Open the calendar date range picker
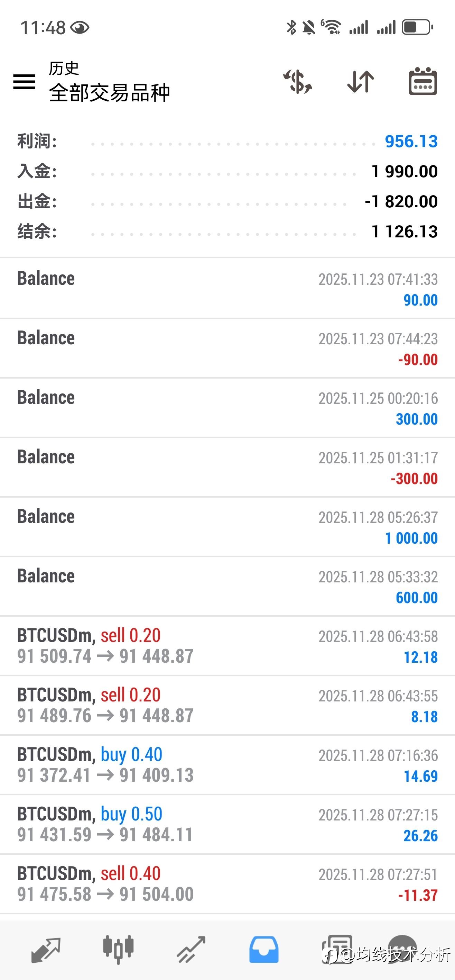Viewport: 455px width, 980px height. [x=423, y=81]
